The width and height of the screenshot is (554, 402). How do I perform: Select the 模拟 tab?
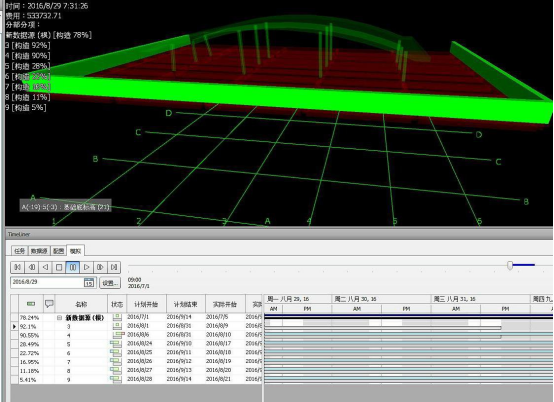click(x=75, y=251)
